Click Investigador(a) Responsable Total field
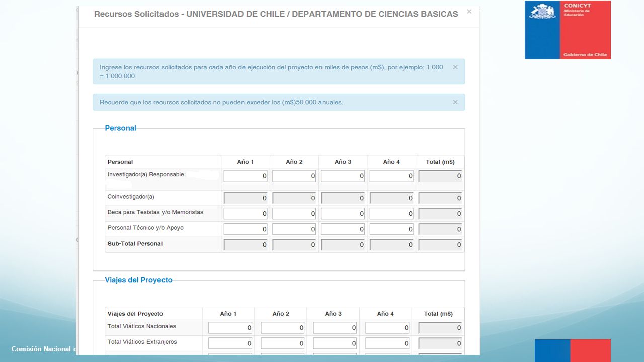644x362 pixels. click(440, 176)
